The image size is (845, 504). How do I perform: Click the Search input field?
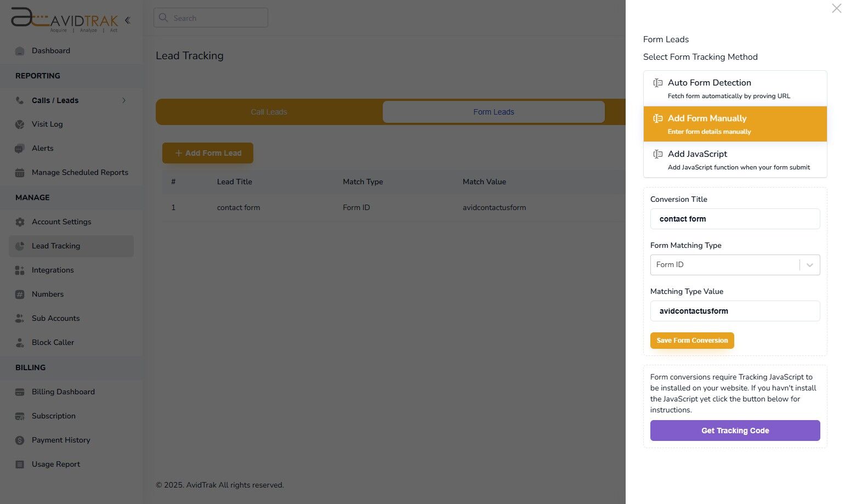click(x=211, y=18)
